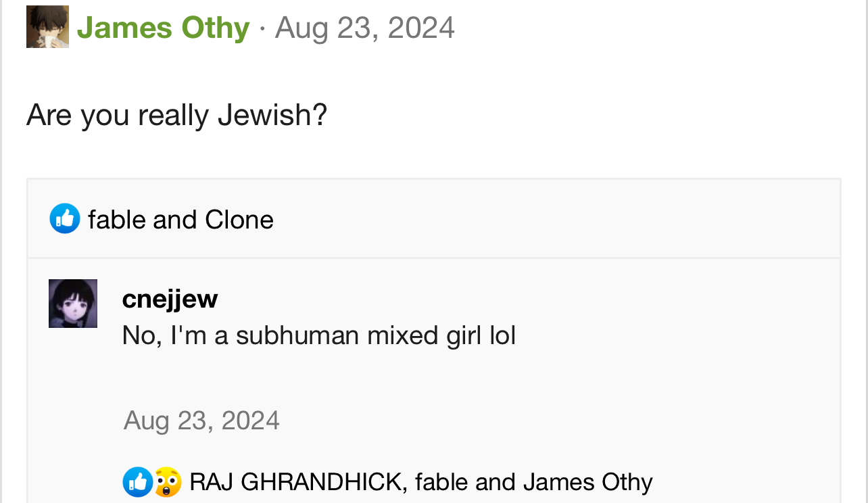
Task: Select the "Are you really Jewish?" post text
Action: pyautogui.click(x=176, y=115)
